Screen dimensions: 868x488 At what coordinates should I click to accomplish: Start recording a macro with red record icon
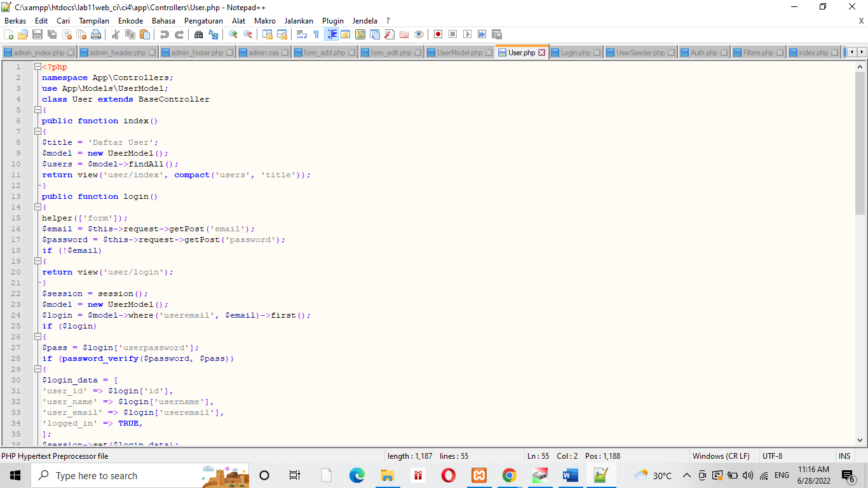coord(438,34)
